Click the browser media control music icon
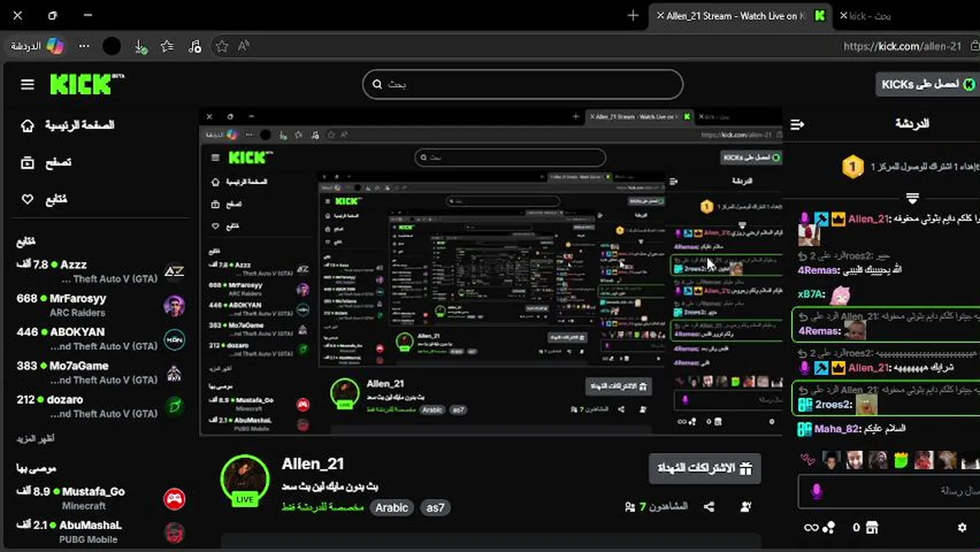The width and height of the screenshot is (980, 552). [195, 46]
